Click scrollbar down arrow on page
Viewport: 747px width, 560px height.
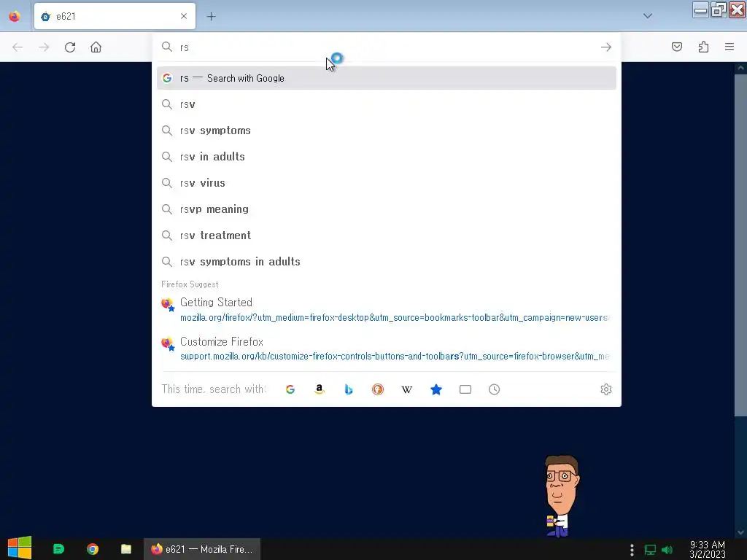point(740,532)
